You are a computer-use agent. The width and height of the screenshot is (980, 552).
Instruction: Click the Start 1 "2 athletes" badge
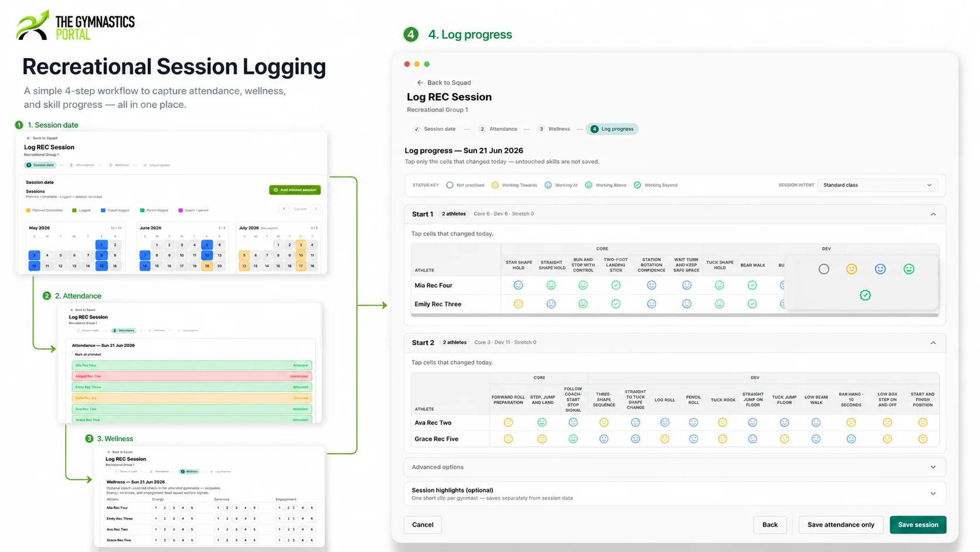454,214
